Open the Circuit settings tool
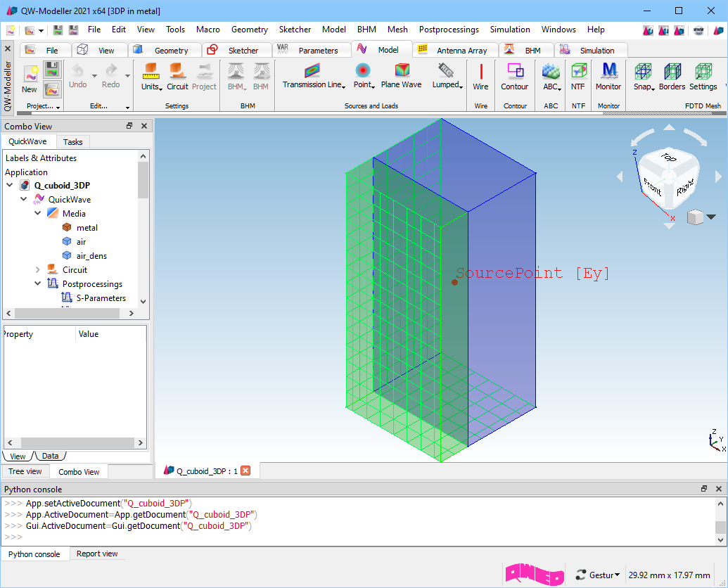Screen dimensions: 728x588 pyautogui.click(x=177, y=76)
